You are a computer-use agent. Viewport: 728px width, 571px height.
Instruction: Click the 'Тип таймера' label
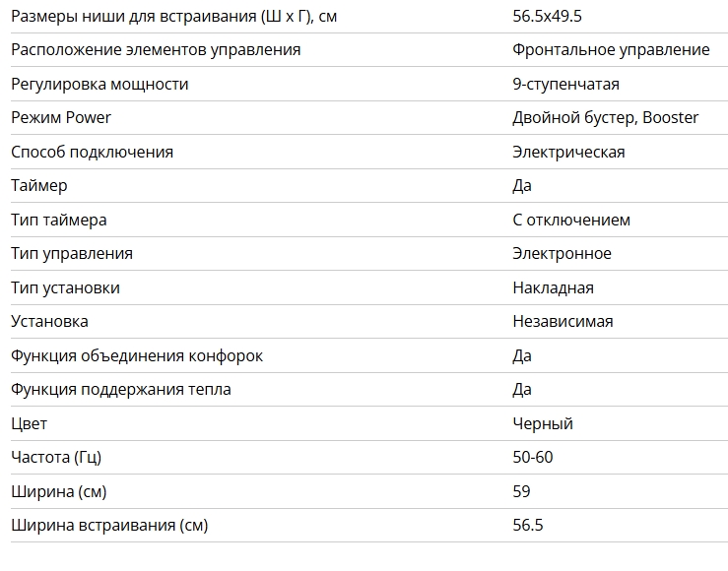coord(59,220)
